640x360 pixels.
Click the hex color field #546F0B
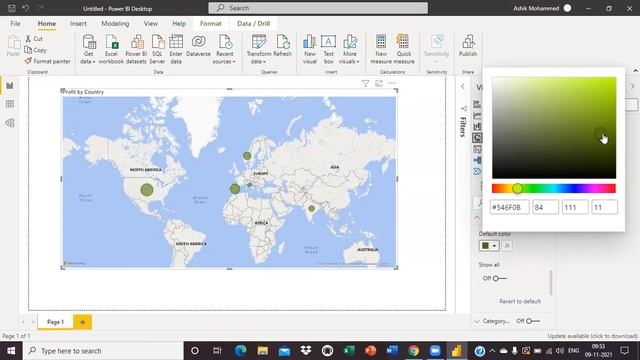509,207
